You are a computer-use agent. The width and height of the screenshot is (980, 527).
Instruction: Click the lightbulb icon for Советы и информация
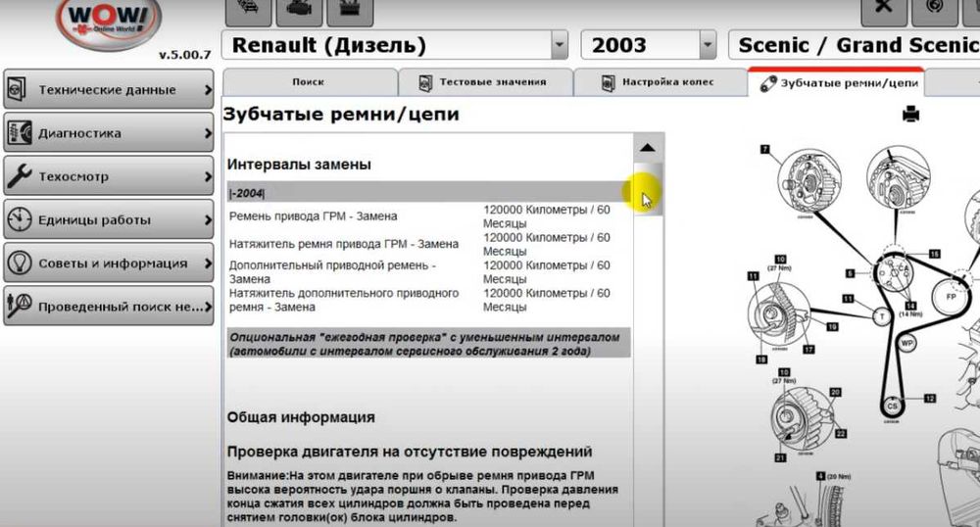click(20, 263)
